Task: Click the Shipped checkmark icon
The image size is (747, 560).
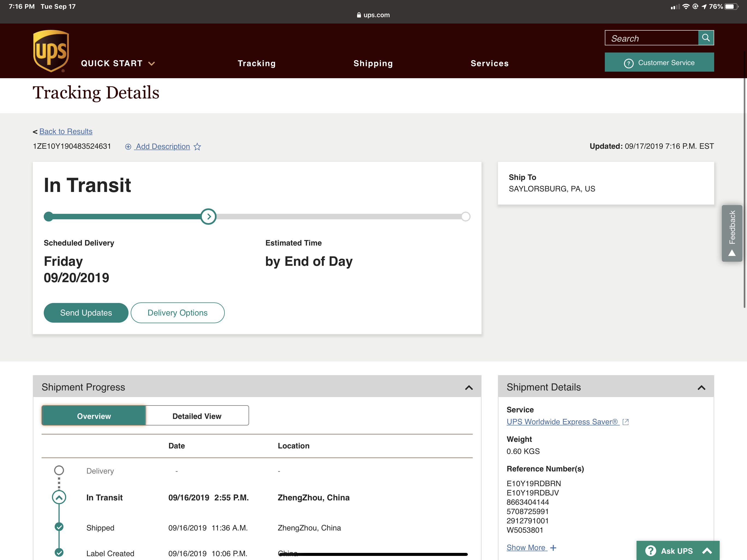Action: pos(59,527)
